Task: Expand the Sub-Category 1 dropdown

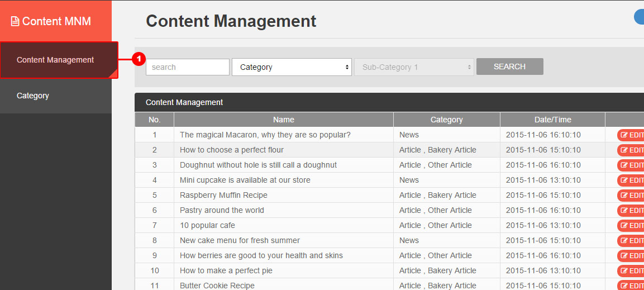Action: point(414,67)
